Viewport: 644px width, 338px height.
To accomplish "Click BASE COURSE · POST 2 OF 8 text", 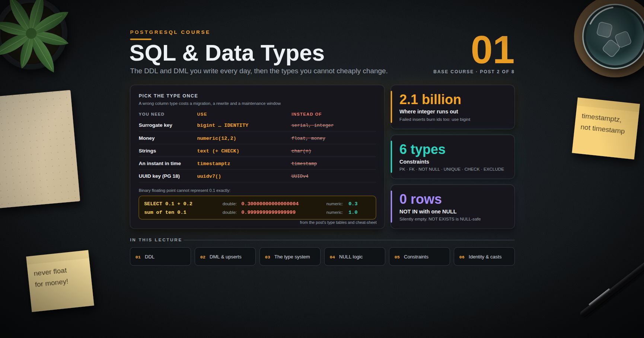I will coord(474,72).
